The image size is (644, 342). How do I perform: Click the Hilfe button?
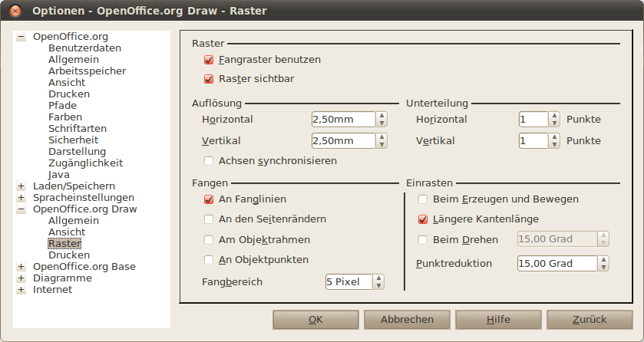[x=497, y=320]
